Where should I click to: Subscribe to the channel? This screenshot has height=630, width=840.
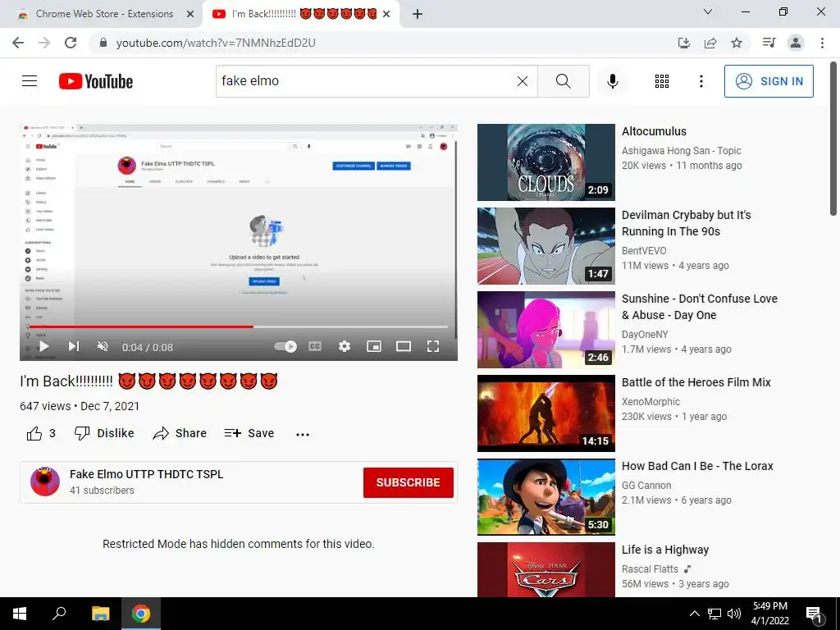pos(409,482)
